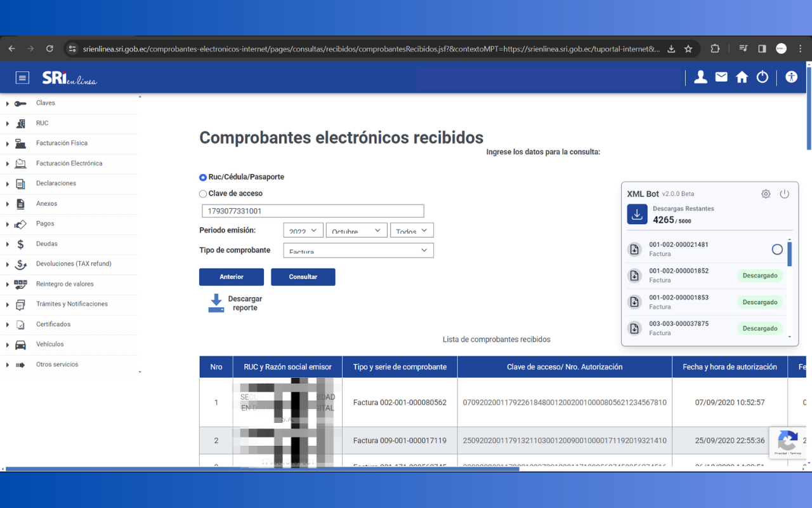Viewport: 812px width, 508px height.
Task: Select Ruc/Cédula/Pasaporte radio option
Action: (x=203, y=177)
